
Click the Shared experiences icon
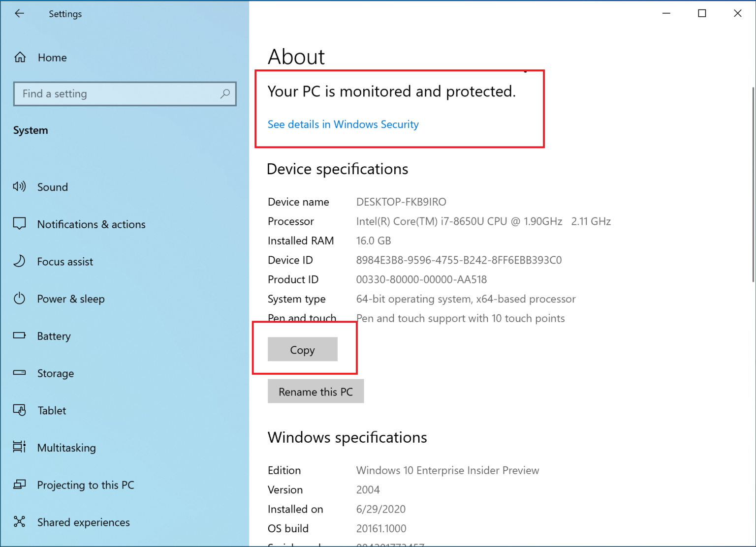point(19,522)
